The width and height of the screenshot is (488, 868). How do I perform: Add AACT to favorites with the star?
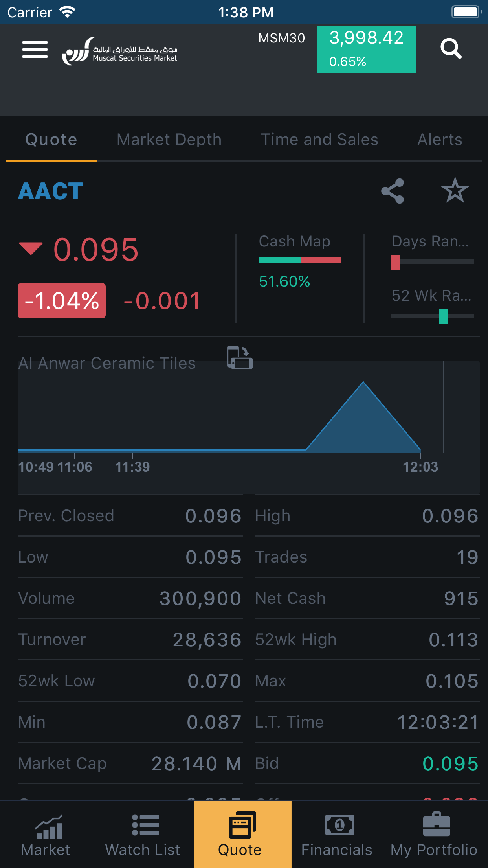point(455,191)
